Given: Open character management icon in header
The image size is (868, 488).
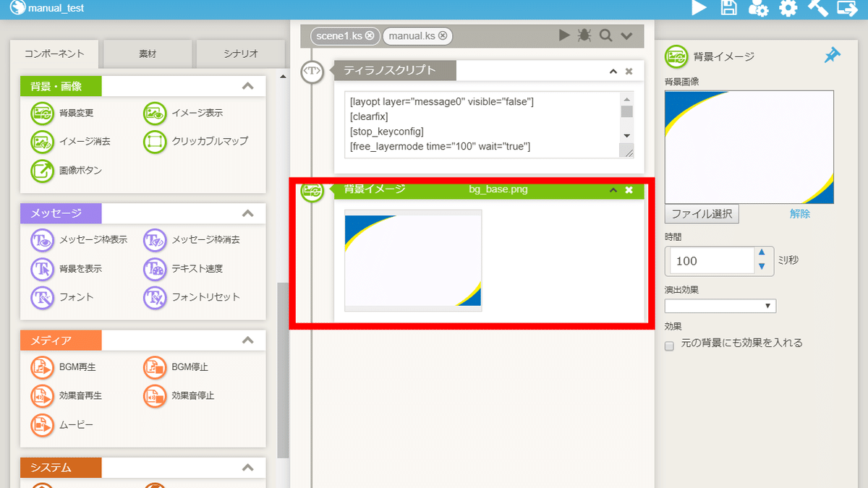Looking at the screenshot, I should click(x=758, y=8).
